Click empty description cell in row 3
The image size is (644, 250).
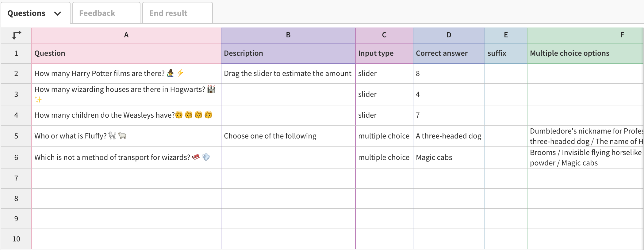pos(288,94)
